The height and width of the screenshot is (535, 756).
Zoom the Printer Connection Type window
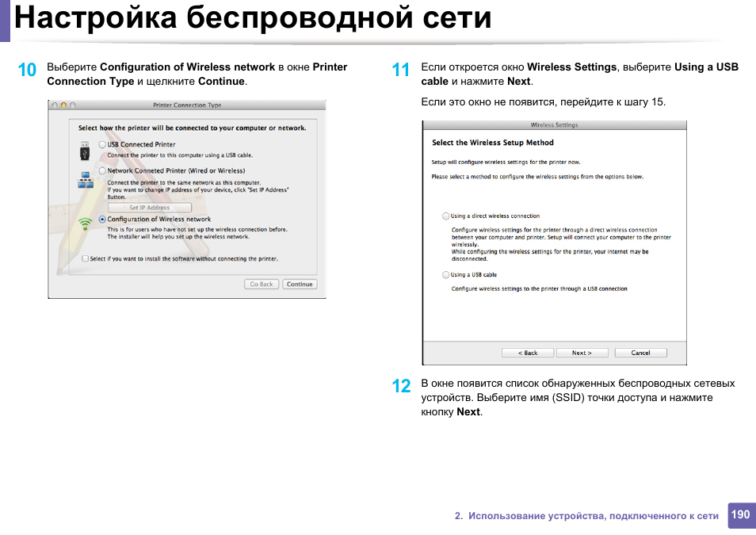[x=72, y=105]
